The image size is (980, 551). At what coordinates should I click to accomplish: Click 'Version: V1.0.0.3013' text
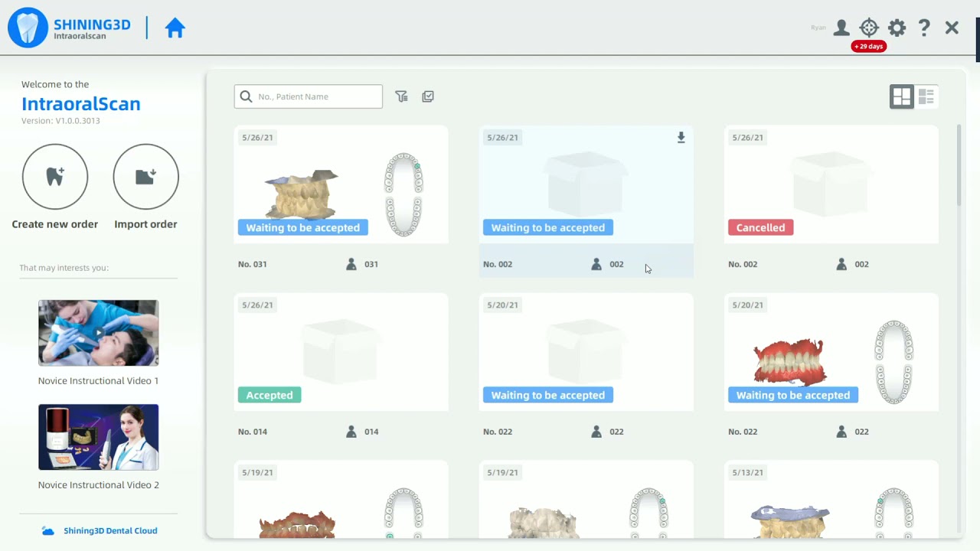pyautogui.click(x=60, y=121)
